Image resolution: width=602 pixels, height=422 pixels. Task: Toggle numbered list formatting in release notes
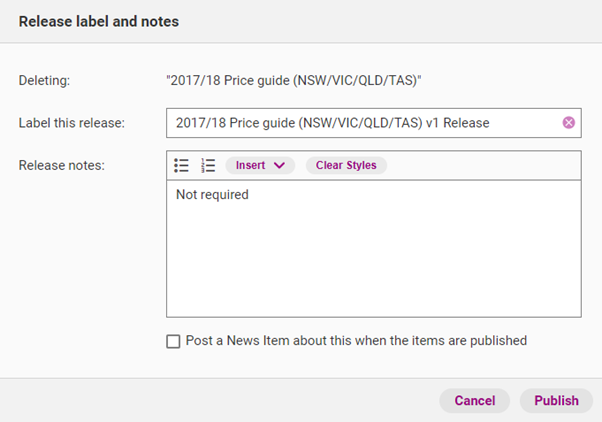point(208,166)
